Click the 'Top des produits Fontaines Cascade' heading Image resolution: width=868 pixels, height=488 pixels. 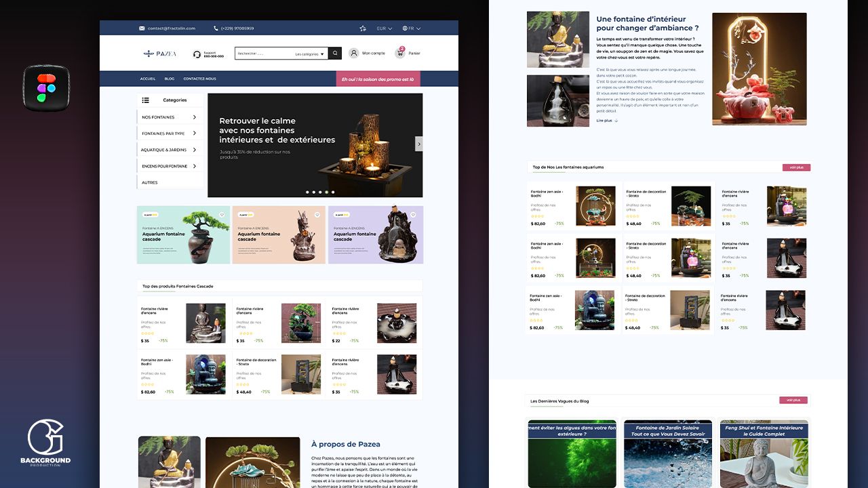[178, 286]
